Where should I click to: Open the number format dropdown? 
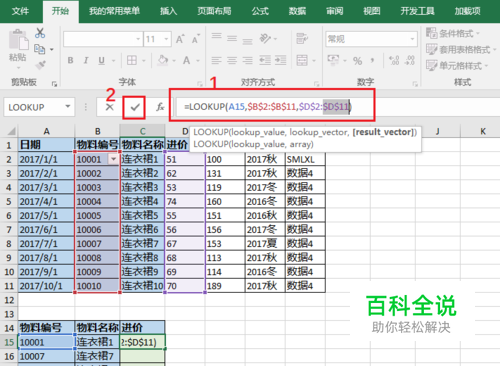(412, 39)
